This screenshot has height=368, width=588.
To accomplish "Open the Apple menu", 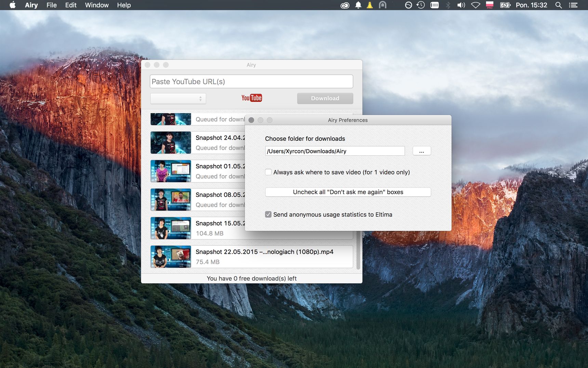I will [13, 5].
